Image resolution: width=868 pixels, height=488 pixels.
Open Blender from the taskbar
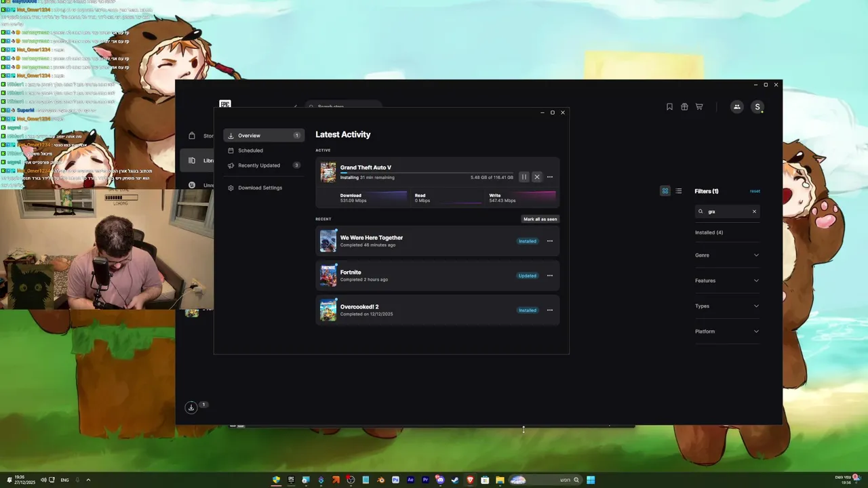click(380, 480)
